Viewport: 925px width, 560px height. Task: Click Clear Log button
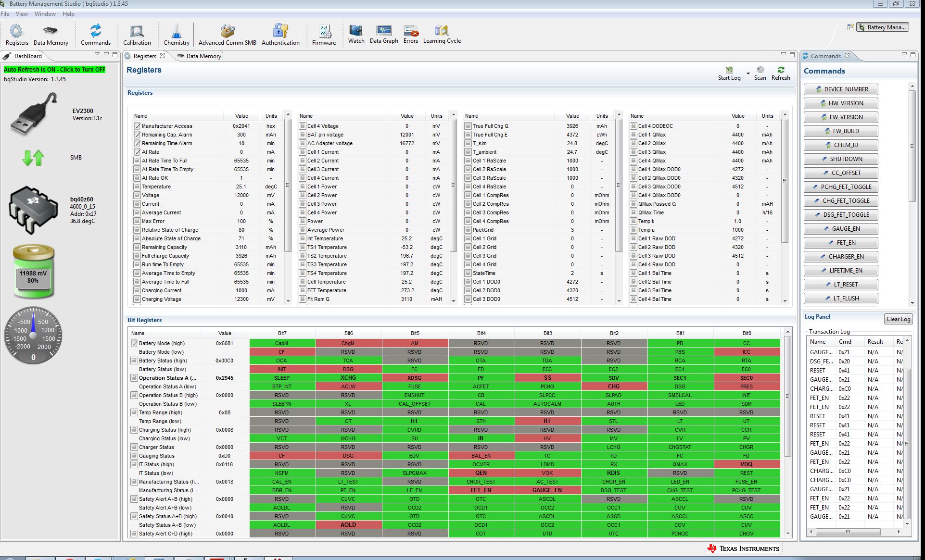pyautogui.click(x=898, y=319)
